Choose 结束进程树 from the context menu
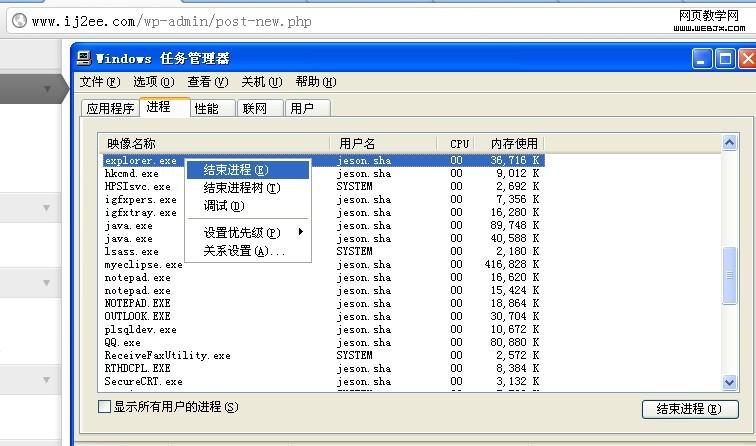 pos(241,188)
